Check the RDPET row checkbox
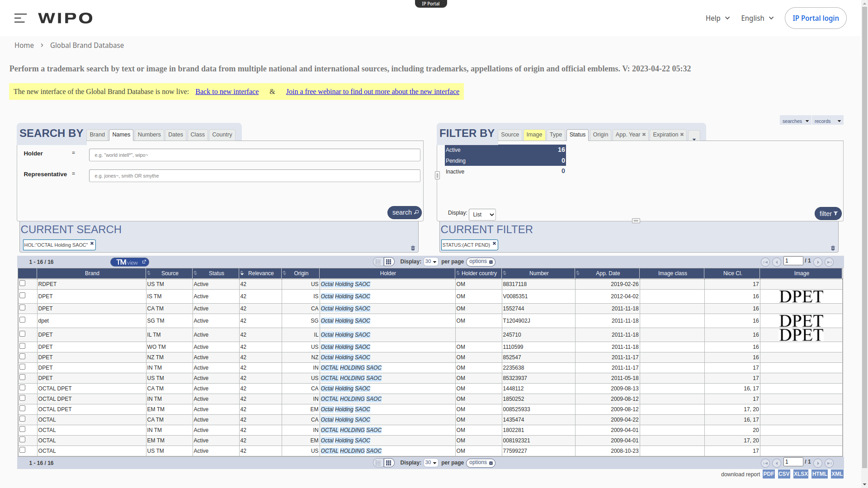The height and width of the screenshot is (488, 868). (x=22, y=283)
